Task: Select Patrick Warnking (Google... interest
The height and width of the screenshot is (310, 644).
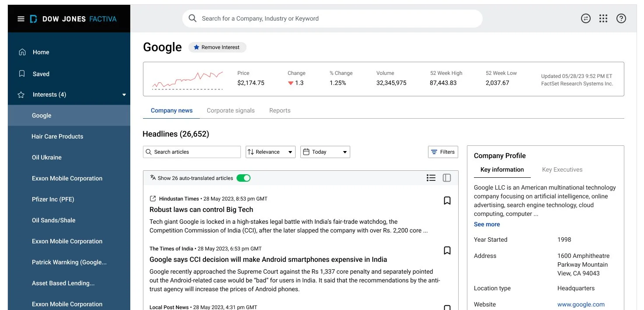Action: pos(69,262)
